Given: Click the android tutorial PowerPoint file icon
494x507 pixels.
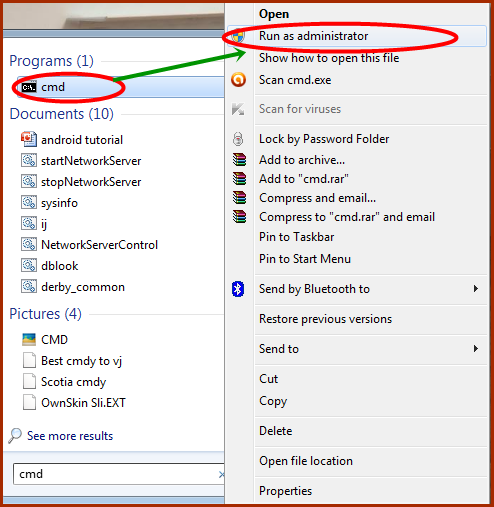Looking at the screenshot, I should coord(29,140).
